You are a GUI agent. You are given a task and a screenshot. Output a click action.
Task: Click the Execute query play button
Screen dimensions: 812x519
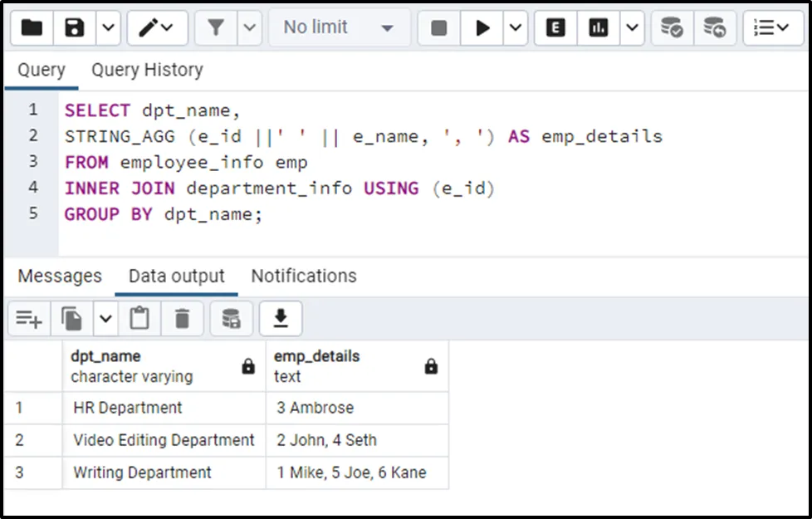(x=482, y=27)
